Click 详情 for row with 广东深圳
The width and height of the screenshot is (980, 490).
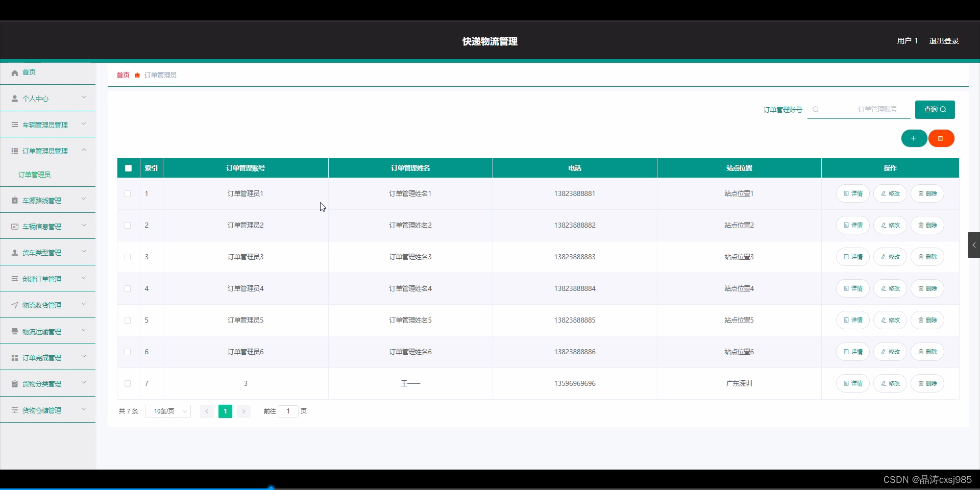coord(852,383)
